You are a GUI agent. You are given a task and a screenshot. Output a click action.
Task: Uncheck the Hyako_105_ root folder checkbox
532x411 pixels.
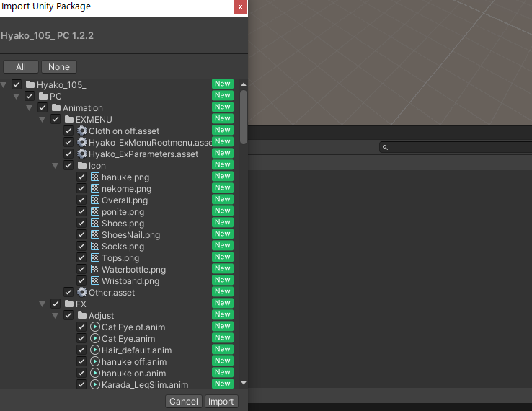pos(17,84)
